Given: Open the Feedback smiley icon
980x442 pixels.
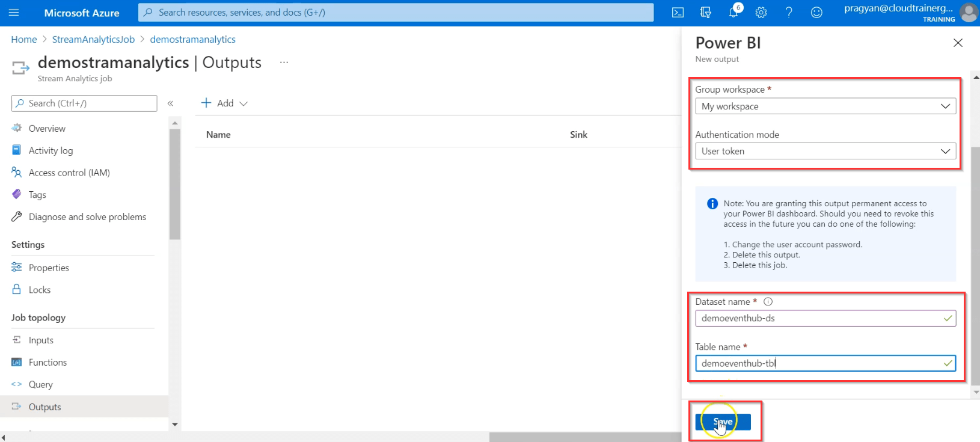Looking at the screenshot, I should (x=816, y=13).
